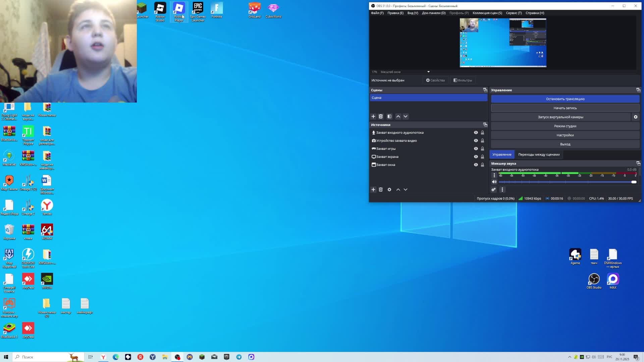The height and width of the screenshot is (362, 644).
Task: Toggle visibility of Захват экрана source
Action: point(476,157)
